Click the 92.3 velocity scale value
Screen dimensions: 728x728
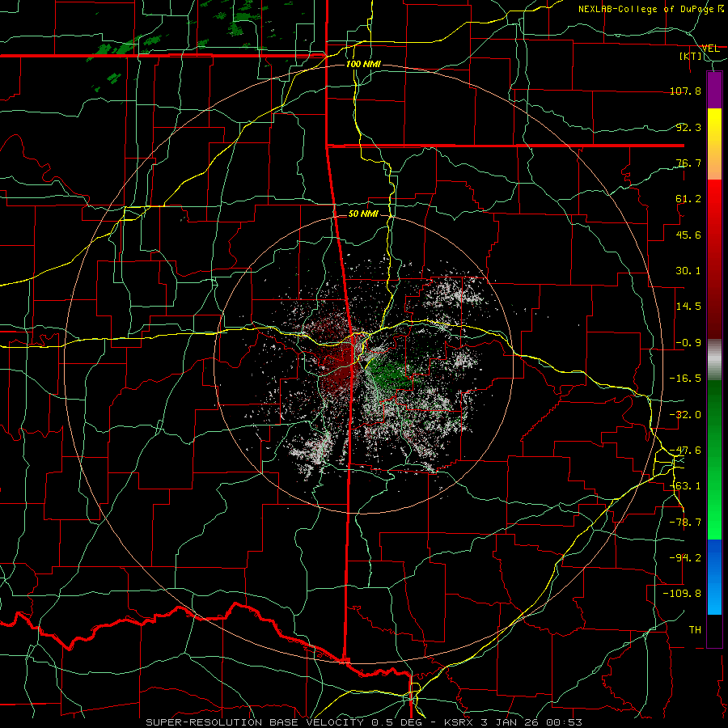pos(688,127)
